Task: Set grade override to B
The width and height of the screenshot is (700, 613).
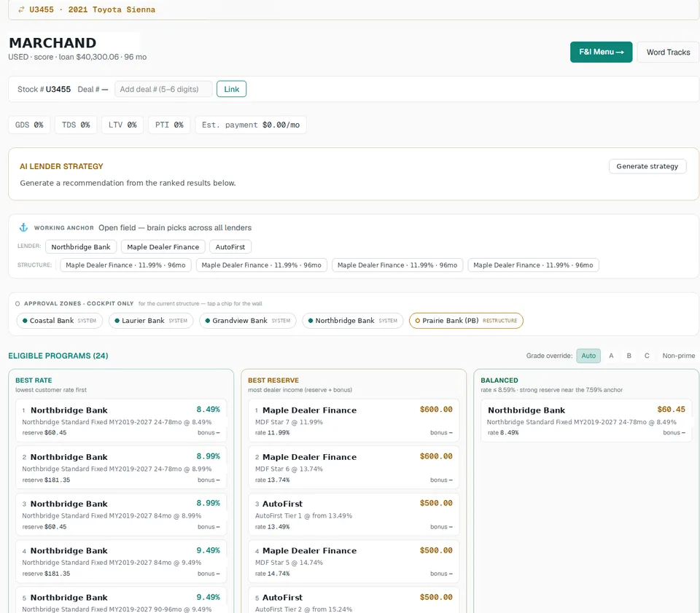Action: click(x=629, y=356)
